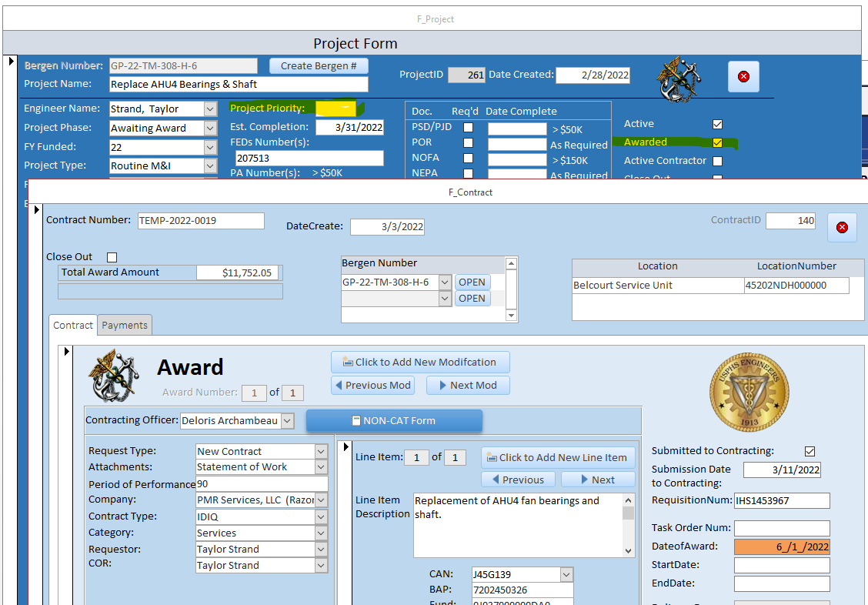Switch to the Contract tab
Screen dimensions: 868x605
(73, 325)
